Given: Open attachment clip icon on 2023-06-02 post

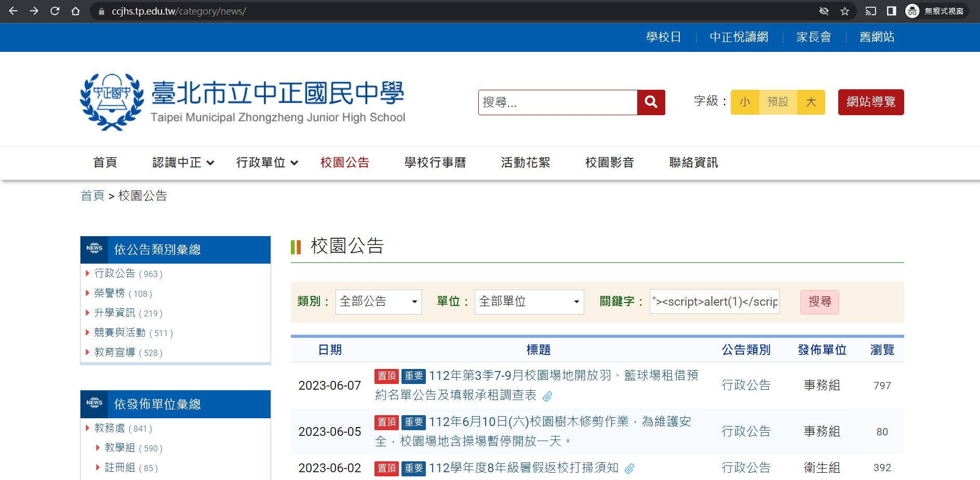Looking at the screenshot, I should [629, 469].
